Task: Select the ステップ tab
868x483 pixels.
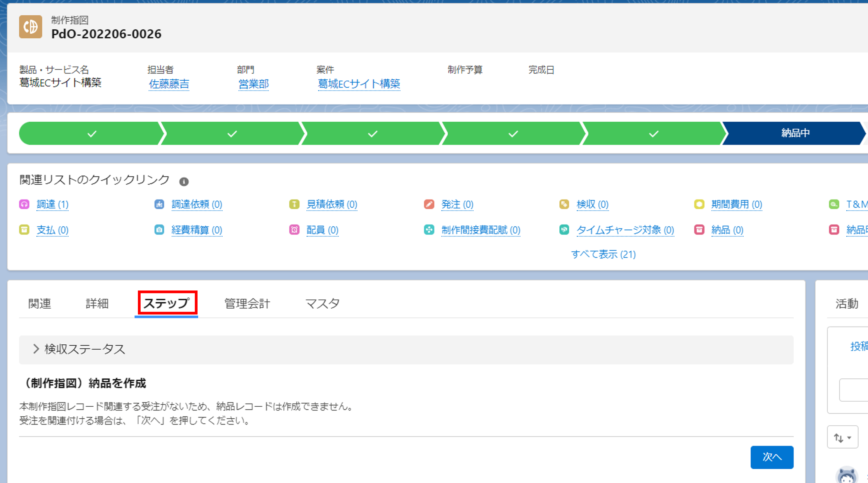Action: click(167, 303)
